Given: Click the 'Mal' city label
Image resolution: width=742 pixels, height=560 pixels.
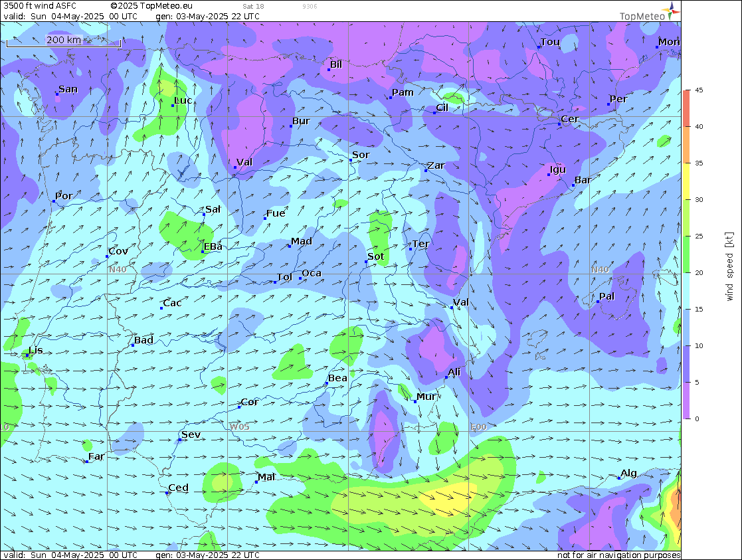Looking at the screenshot, I should click(266, 477).
